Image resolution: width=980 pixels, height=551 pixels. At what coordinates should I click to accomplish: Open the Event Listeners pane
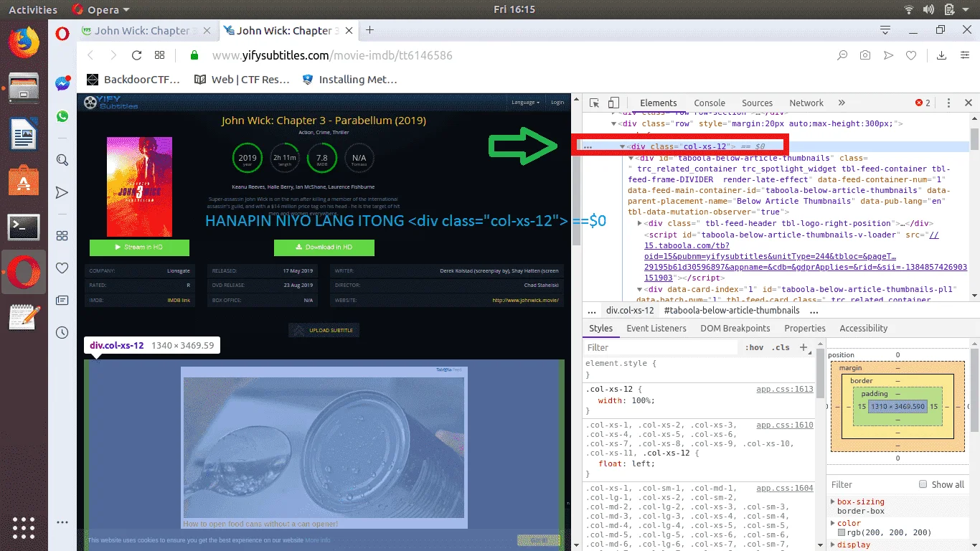coord(656,328)
